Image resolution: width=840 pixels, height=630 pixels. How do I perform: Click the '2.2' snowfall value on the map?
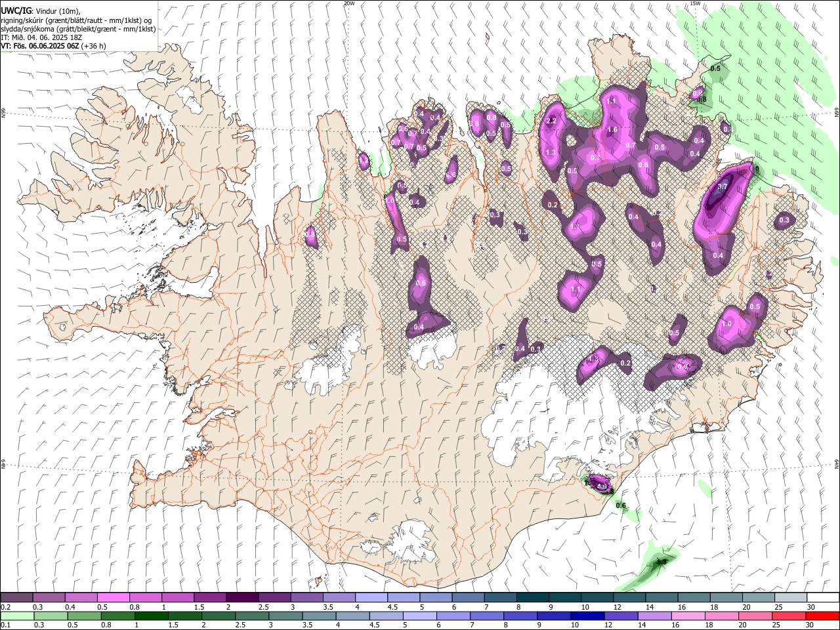pyautogui.click(x=551, y=121)
